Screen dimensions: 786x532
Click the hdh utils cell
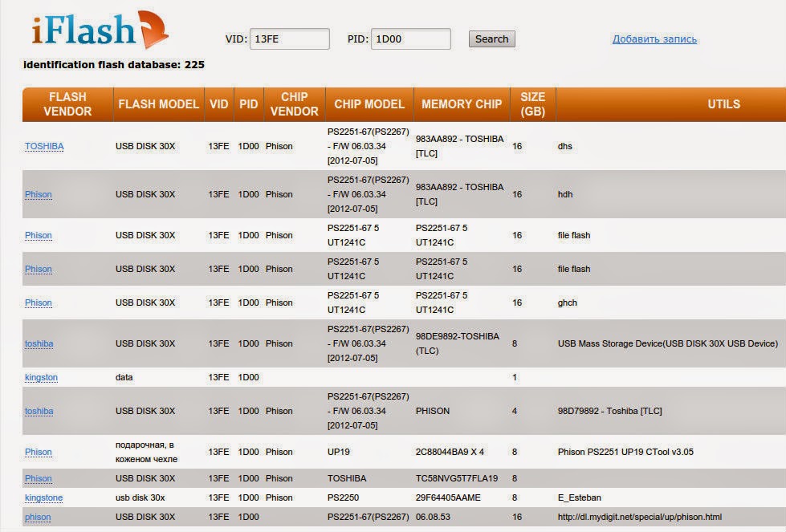click(565, 194)
